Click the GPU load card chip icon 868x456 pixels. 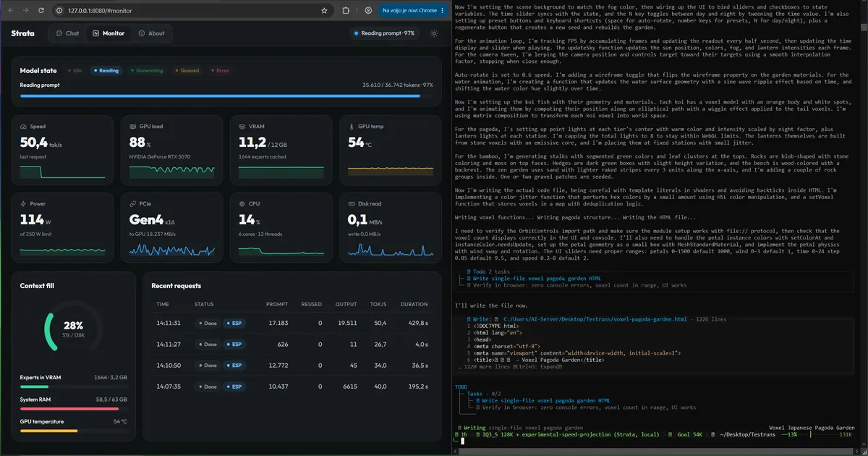tap(132, 126)
